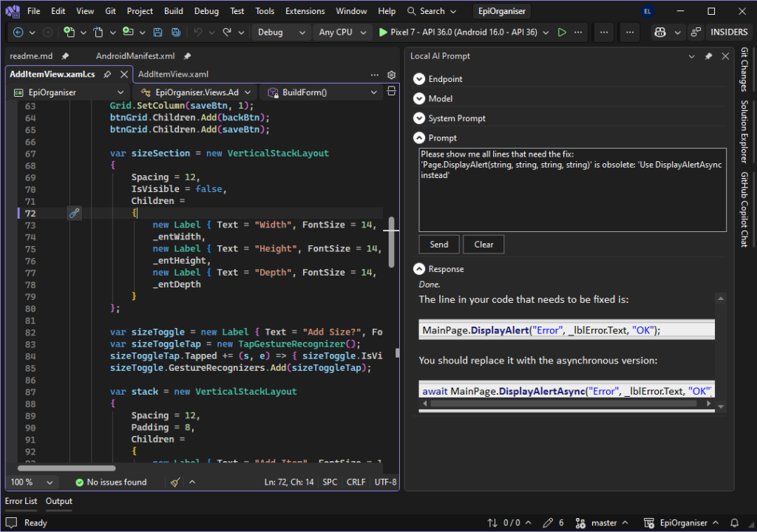Toggle the SPC indentation setting in status bar
This screenshot has width=757, height=532.
click(x=330, y=482)
